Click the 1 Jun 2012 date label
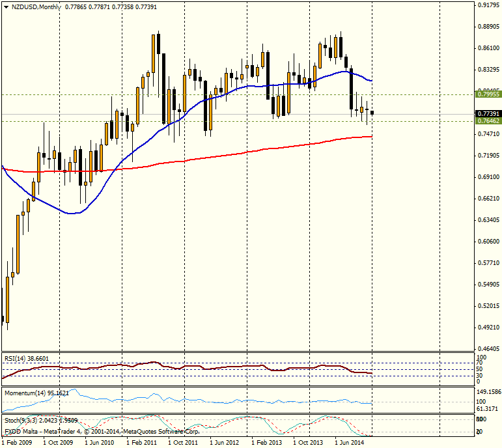502x448 pixels. (x=225, y=442)
